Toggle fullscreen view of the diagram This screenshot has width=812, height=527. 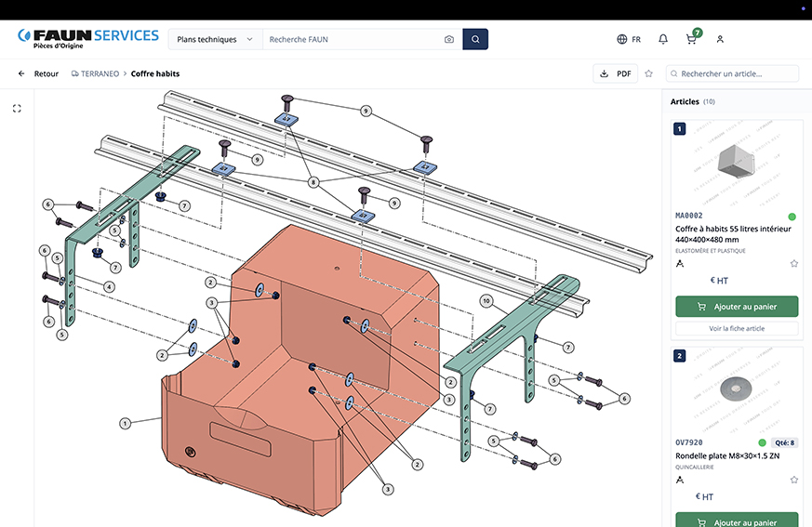click(17, 109)
